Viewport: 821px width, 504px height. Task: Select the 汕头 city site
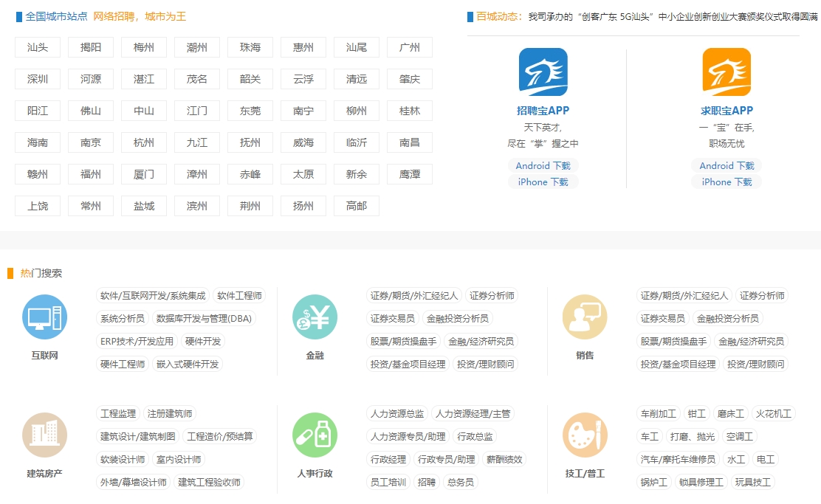(x=38, y=47)
